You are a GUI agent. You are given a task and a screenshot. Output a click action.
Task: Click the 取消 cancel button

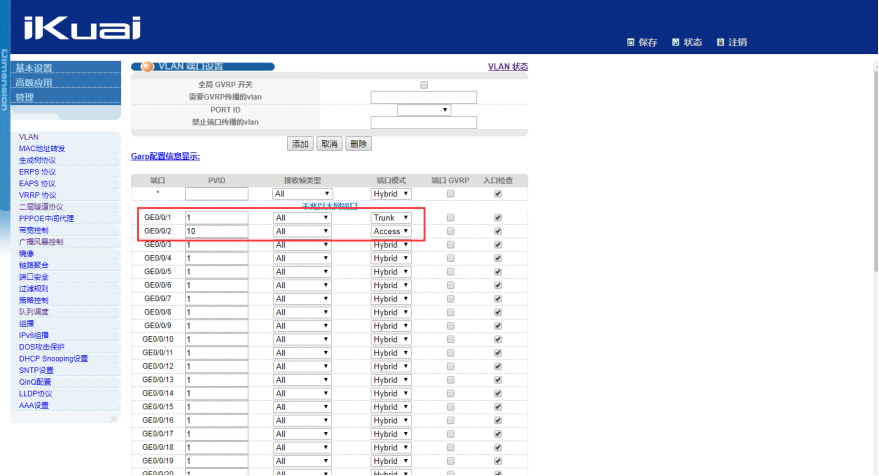click(x=329, y=144)
